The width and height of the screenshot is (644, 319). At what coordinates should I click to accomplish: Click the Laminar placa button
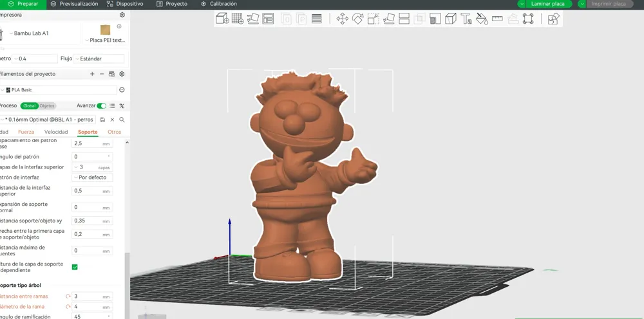(548, 4)
